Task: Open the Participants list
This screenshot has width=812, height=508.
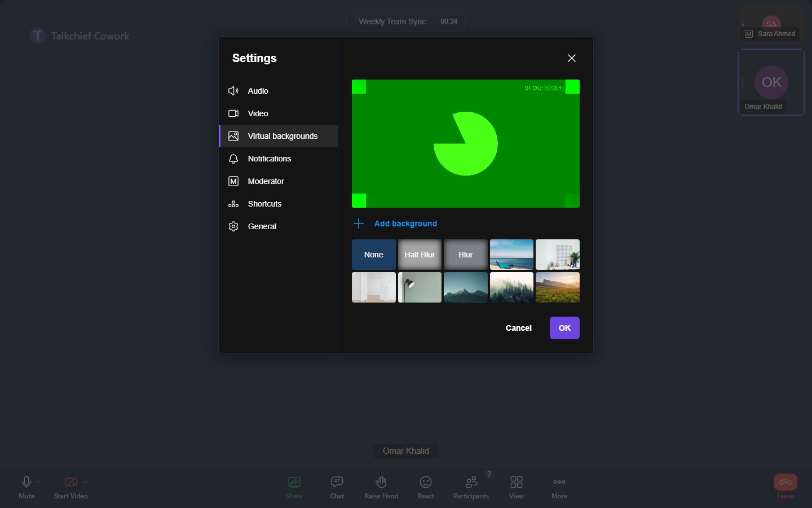Action: coord(471,487)
